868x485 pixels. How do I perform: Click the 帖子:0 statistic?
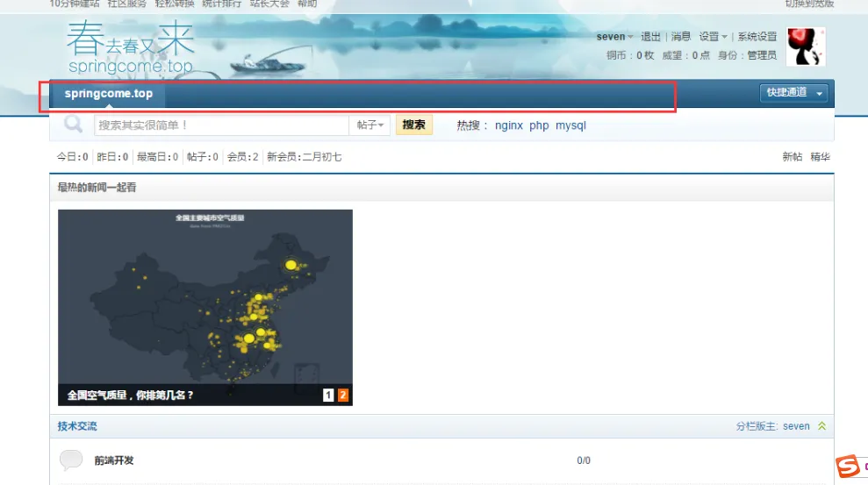click(x=202, y=157)
